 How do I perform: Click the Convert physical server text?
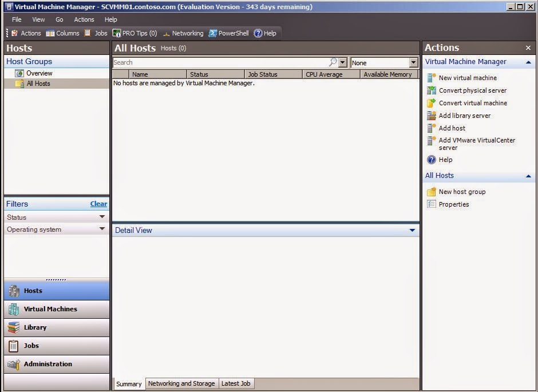(472, 90)
